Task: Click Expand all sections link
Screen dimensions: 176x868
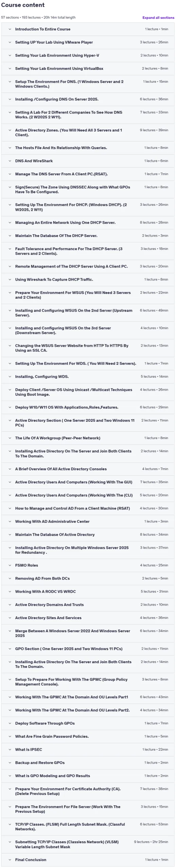Action: (158, 18)
